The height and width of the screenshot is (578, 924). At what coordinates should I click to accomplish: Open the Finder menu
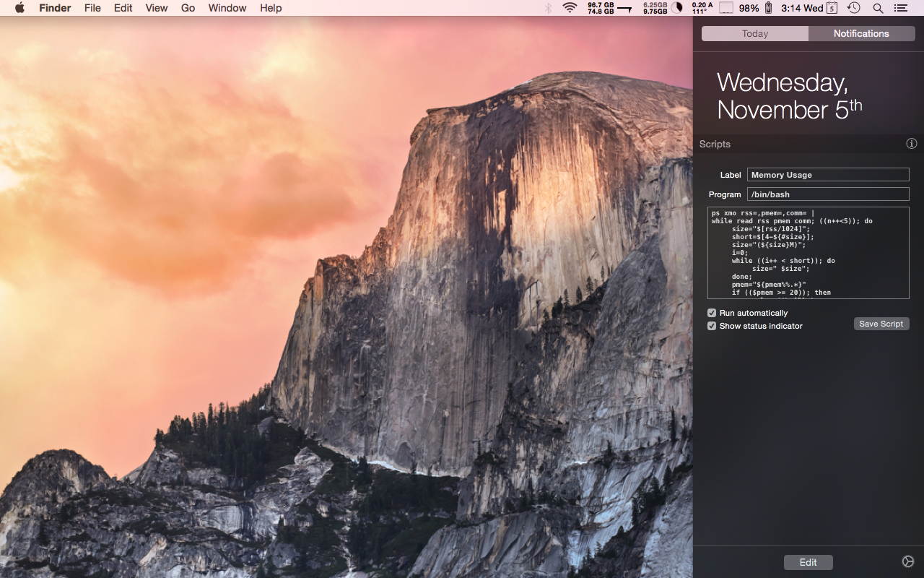(54, 8)
